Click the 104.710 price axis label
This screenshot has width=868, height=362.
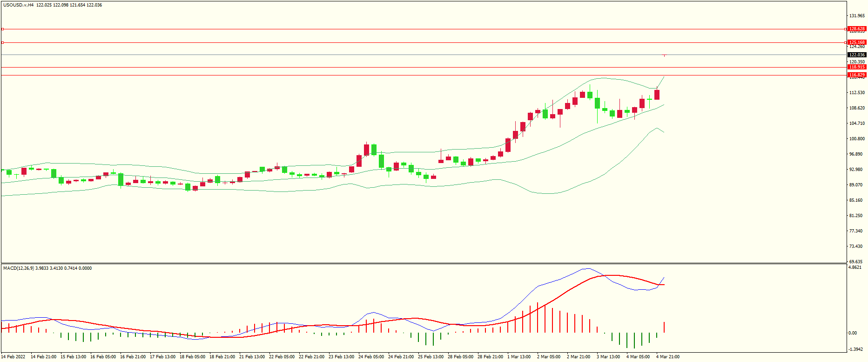click(x=857, y=123)
